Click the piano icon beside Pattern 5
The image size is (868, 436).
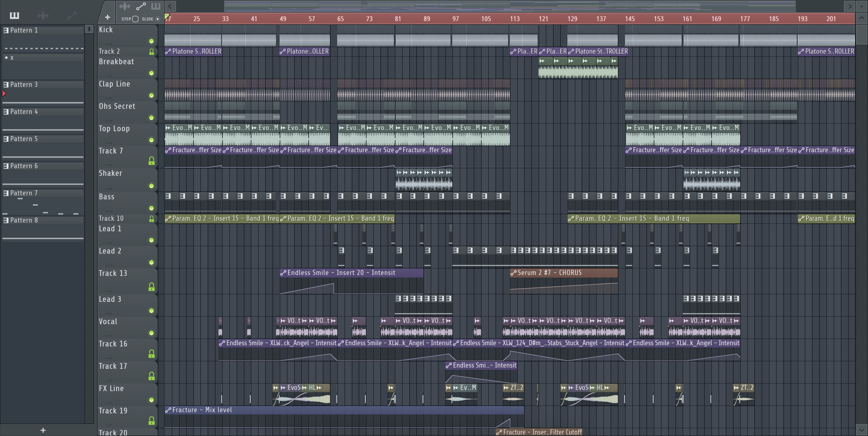(x=6, y=139)
